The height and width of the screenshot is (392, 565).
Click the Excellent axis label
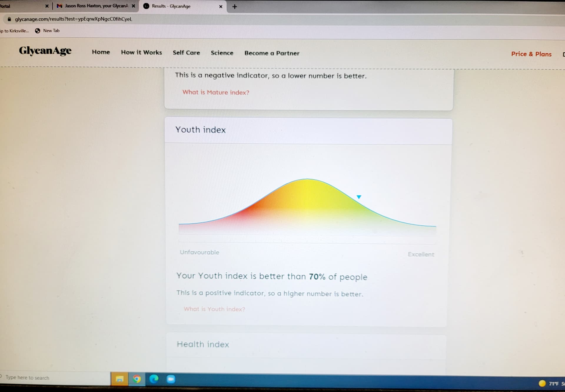[x=421, y=254]
